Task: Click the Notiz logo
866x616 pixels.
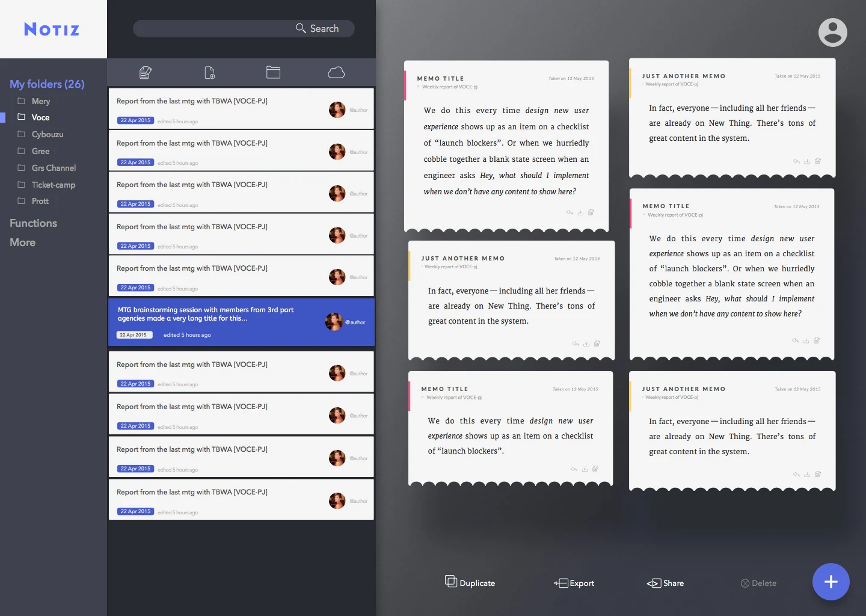Action: coord(52,29)
